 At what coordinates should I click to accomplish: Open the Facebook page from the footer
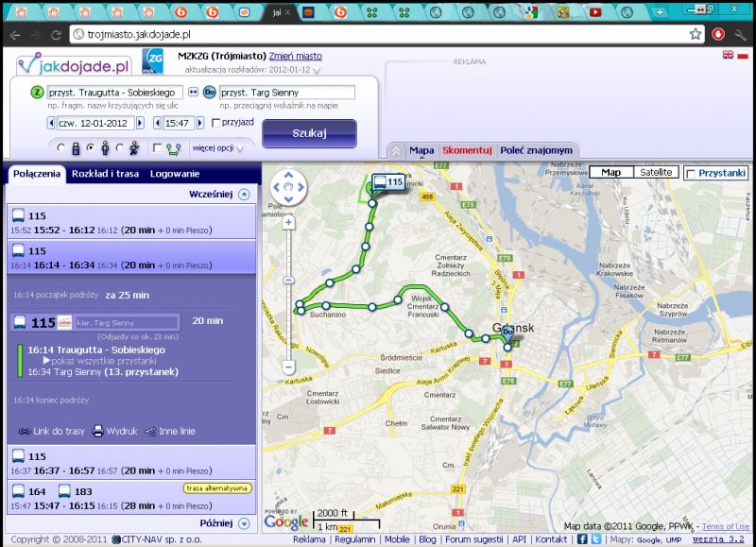point(582,539)
